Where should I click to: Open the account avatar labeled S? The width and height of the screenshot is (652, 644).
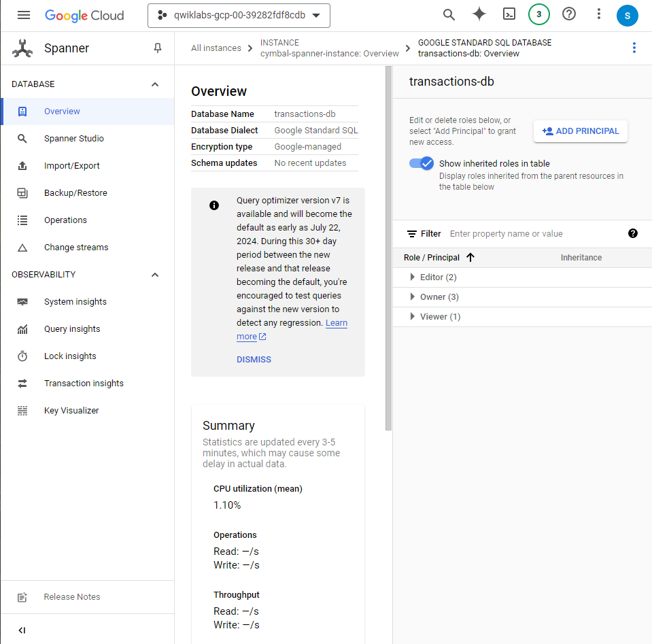coord(627,16)
